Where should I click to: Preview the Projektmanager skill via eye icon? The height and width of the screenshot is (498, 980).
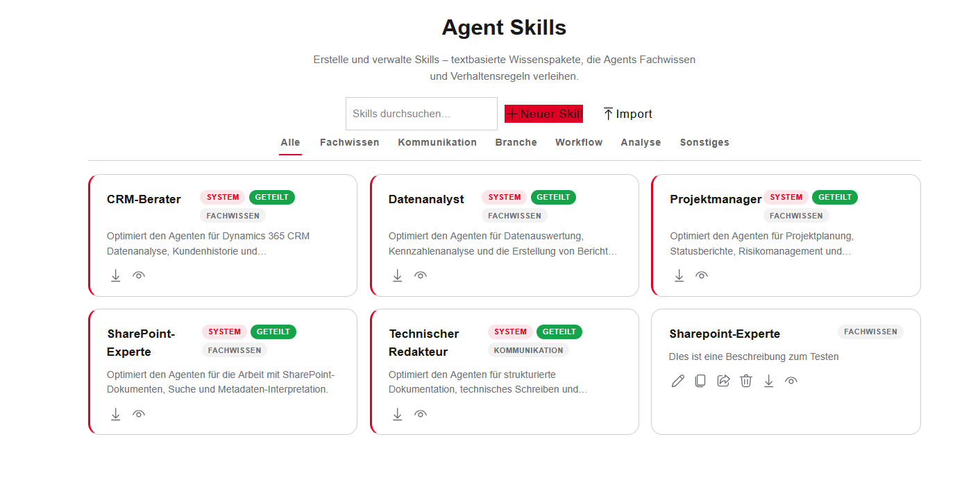tap(702, 276)
